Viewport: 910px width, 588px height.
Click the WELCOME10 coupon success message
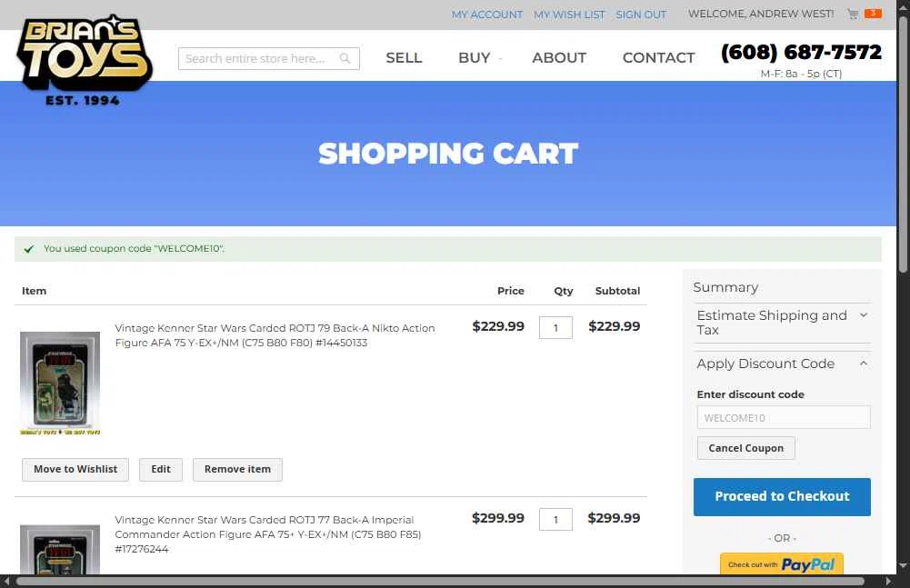[447, 249]
